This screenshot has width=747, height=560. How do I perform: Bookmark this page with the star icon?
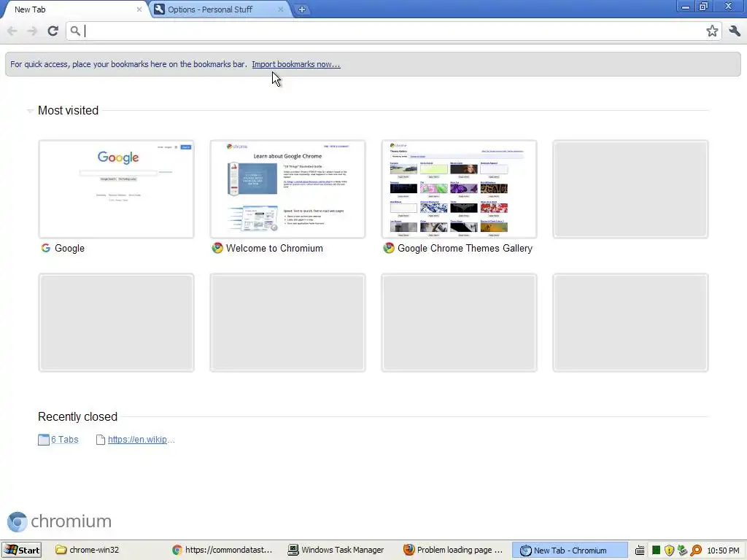[x=712, y=31]
